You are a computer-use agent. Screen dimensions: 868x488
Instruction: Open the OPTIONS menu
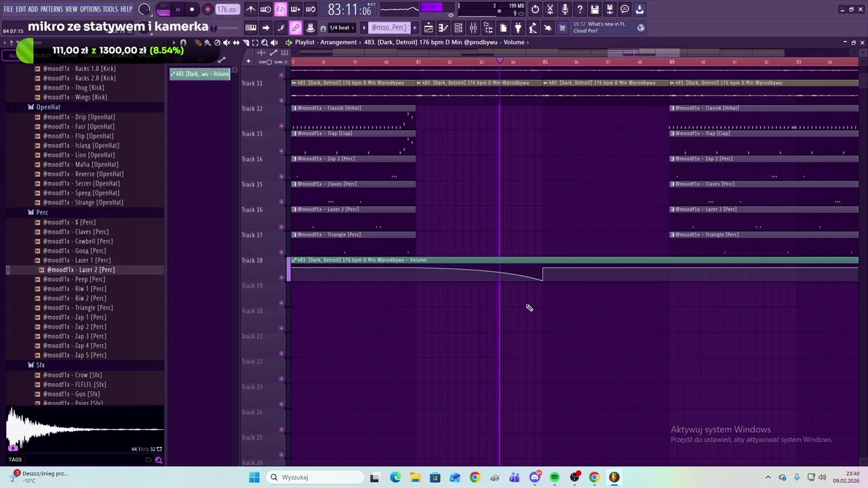pos(90,9)
